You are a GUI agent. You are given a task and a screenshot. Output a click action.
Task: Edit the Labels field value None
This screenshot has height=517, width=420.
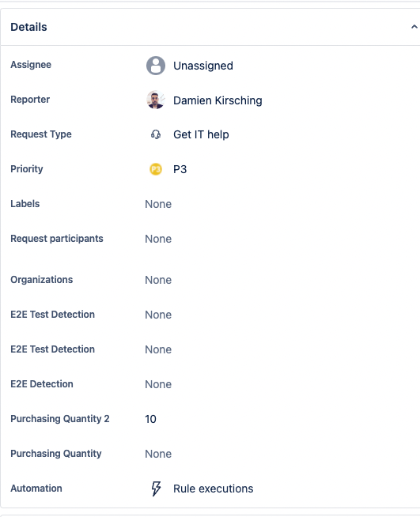pos(158,204)
